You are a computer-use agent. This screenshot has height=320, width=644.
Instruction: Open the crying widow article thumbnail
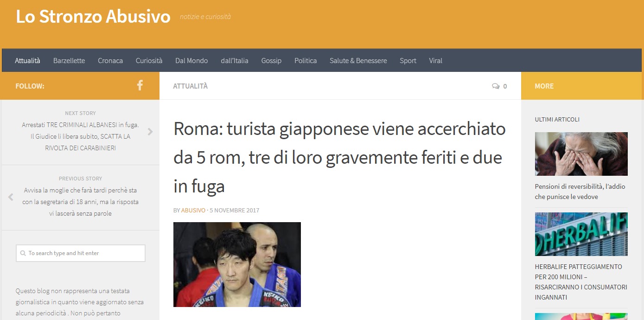(581, 154)
